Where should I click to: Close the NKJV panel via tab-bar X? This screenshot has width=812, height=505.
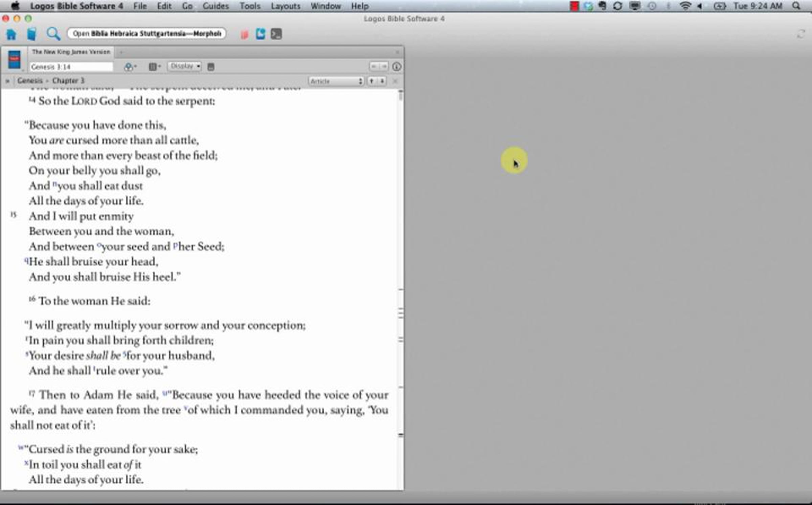(x=397, y=52)
